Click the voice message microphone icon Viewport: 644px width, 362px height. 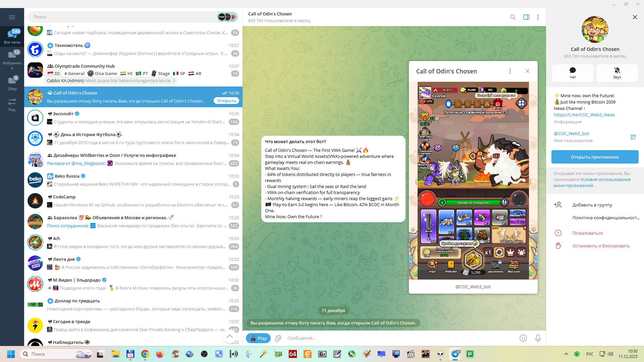tap(538, 338)
